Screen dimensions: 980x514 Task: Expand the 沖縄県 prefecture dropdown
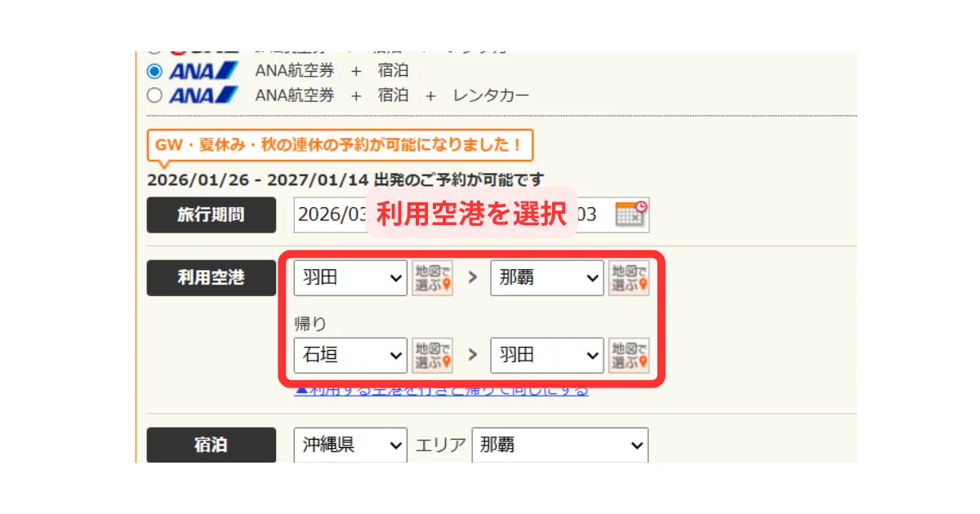tap(350, 445)
